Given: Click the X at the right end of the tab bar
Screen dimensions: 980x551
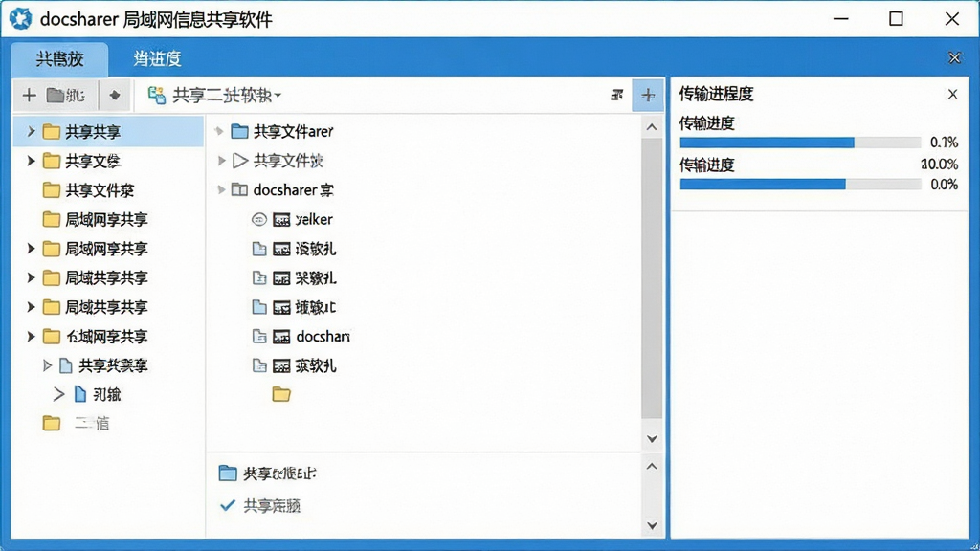Looking at the screenshot, I should [954, 58].
